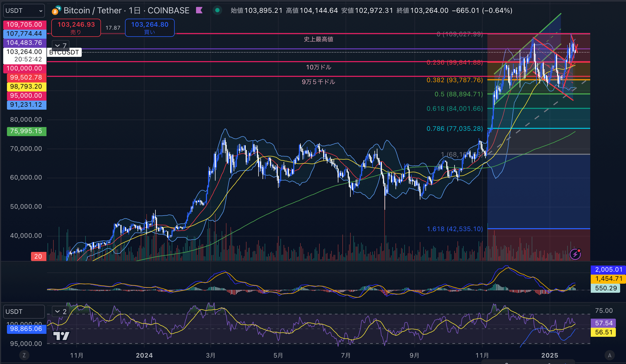This screenshot has height=364, width=626.
Task: Open the lower USDT currency dropdown
Action: pyautogui.click(x=24, y=312)
